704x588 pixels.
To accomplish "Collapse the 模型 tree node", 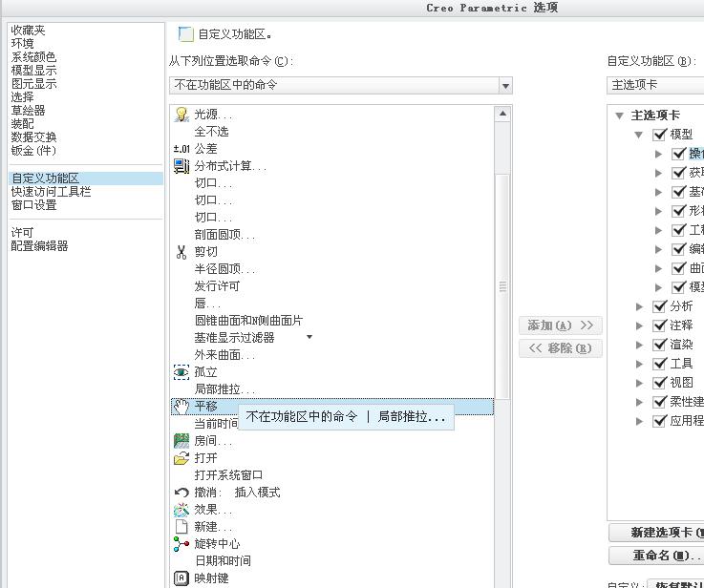I will [x=638, y=135].
